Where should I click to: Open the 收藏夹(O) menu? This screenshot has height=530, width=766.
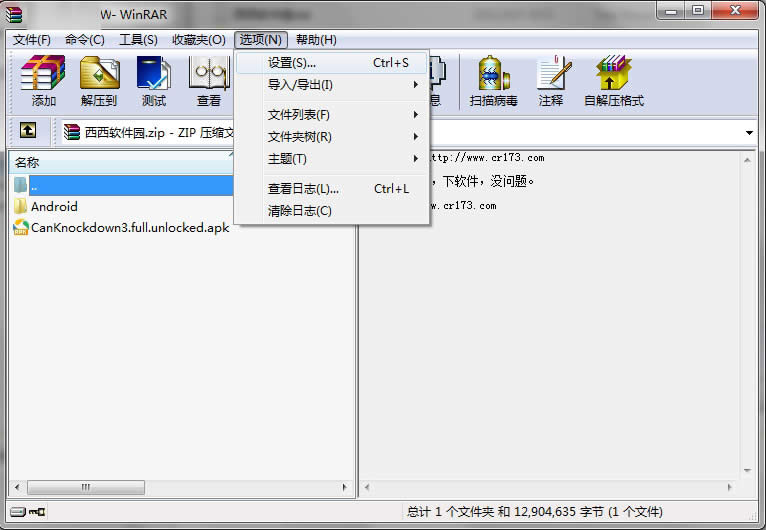199,40
